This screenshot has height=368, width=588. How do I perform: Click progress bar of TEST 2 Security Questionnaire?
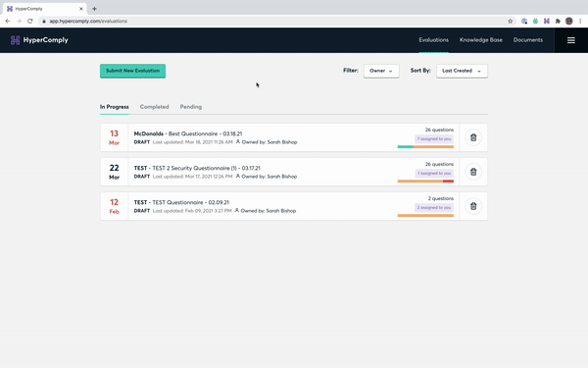click(x=425, y=181)
